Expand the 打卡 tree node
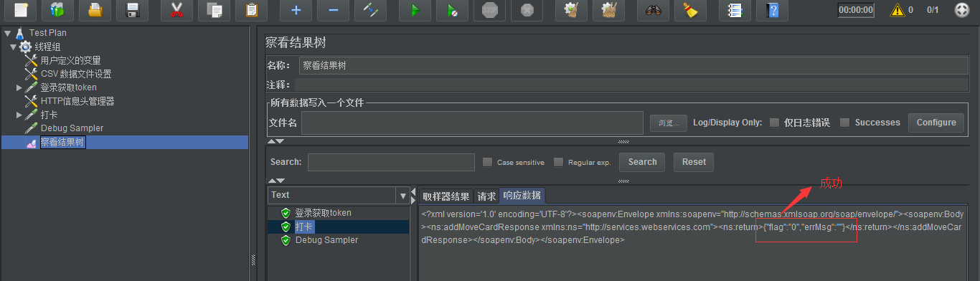Image resolution: width=980 pixels, height=281 pixels. 19,115
